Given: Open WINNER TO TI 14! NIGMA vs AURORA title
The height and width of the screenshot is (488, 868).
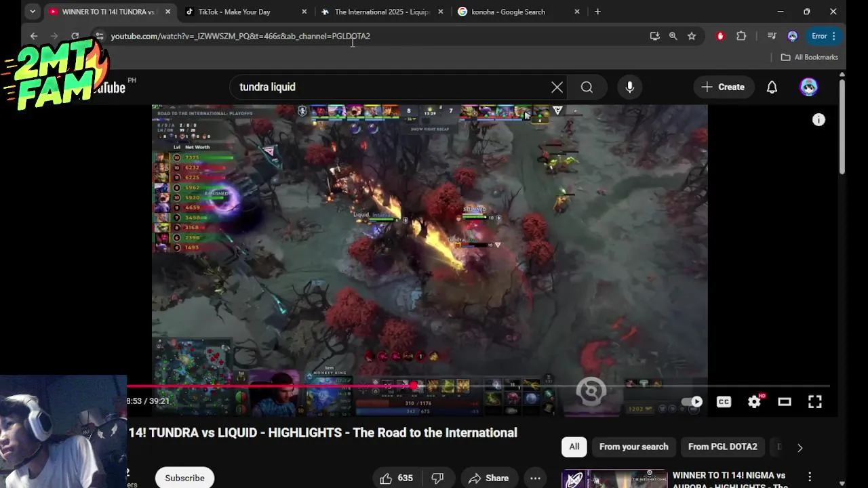Looking at the screenshot, I should click(x=730, y=480).
